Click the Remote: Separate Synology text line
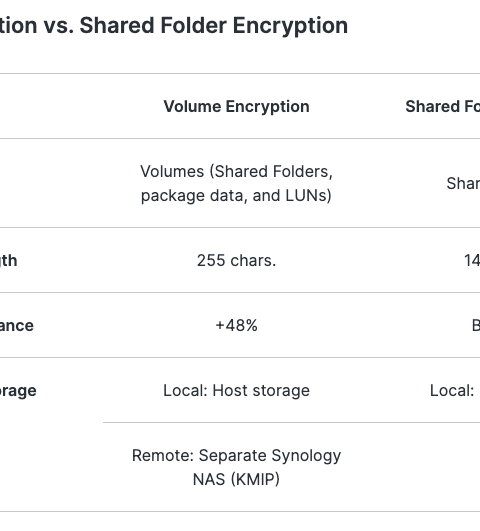The width and height of the screenshot is (480, 531). (x=236, y=456)
